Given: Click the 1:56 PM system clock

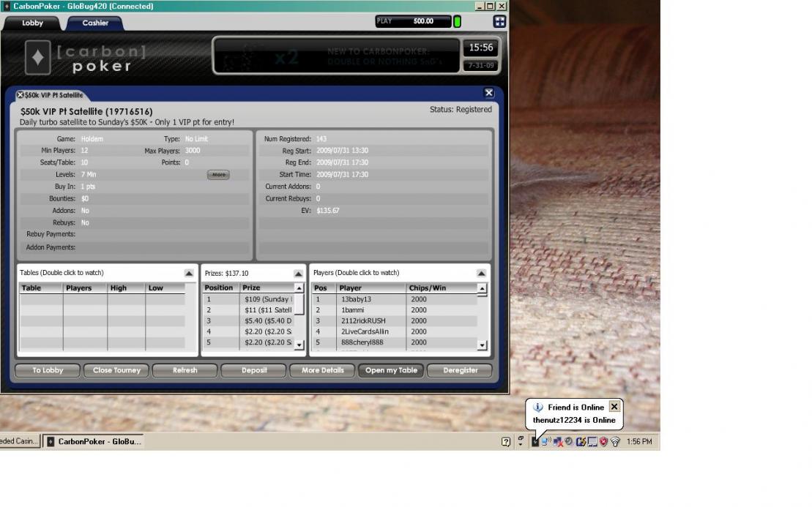Looking at the screenshot, I should pyautogui.click(x=639, y=442).
